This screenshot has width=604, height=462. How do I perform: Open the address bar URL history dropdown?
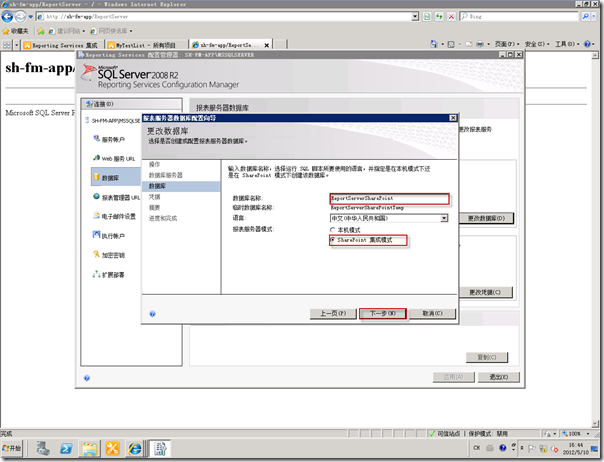415,17
